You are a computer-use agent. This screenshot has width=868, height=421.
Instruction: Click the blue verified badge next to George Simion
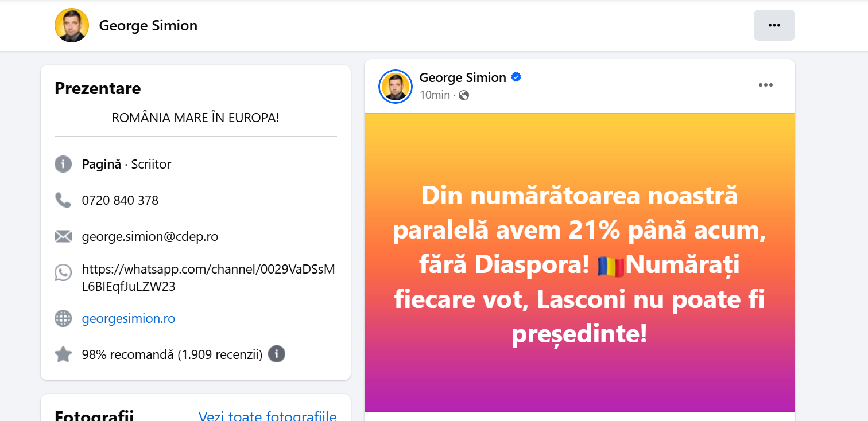coord(516,77)
